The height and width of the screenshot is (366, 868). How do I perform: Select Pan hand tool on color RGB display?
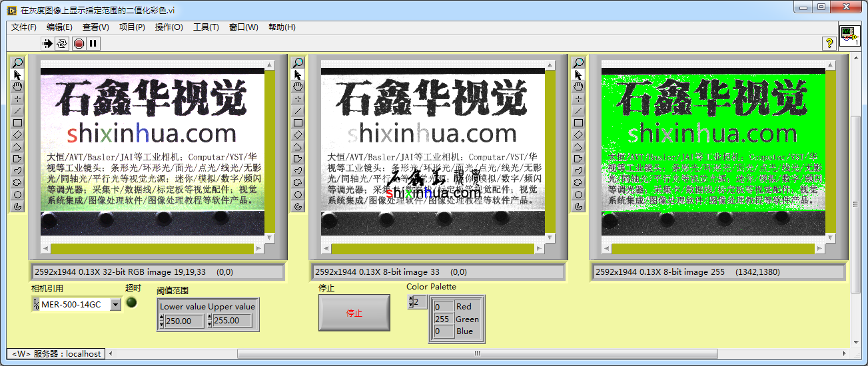click(18, 87)
